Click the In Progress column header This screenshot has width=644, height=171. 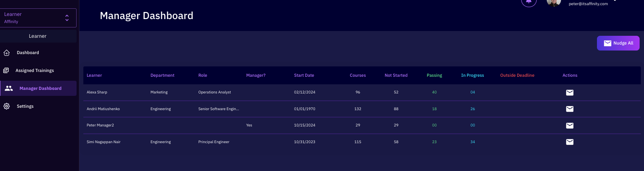pyautogui.click(x=472, y=75)
